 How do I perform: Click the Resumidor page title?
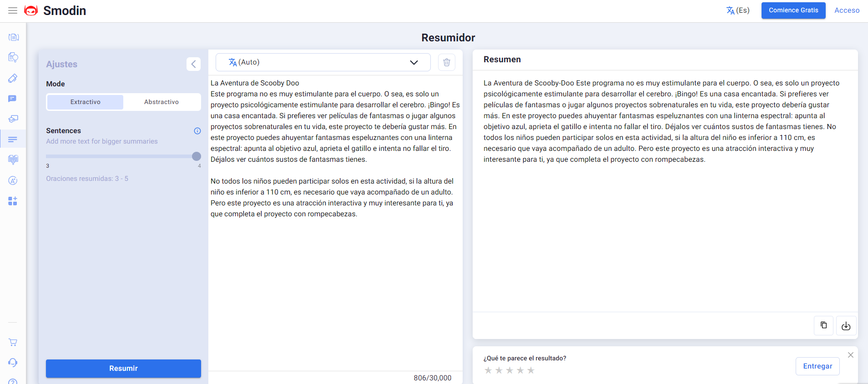pos(448,38)
